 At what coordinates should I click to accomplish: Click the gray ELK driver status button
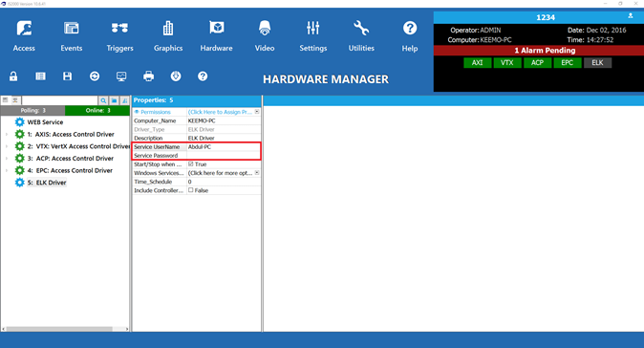[x=597, y=62]
